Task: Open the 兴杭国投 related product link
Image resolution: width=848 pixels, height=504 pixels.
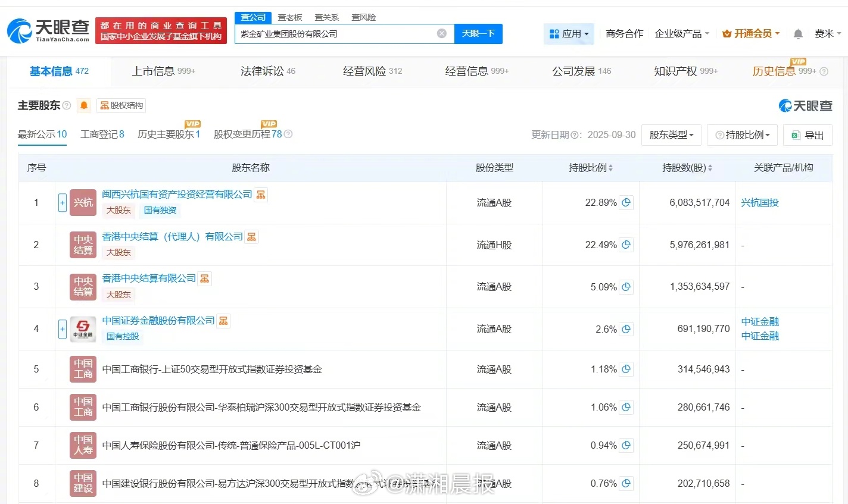Action: 760,202
